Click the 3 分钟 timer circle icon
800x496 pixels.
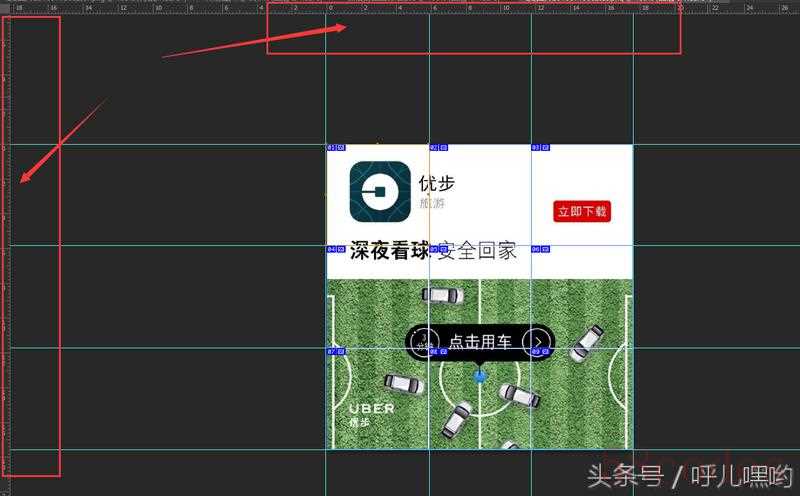pyautogui.click(x=424, y=342)
